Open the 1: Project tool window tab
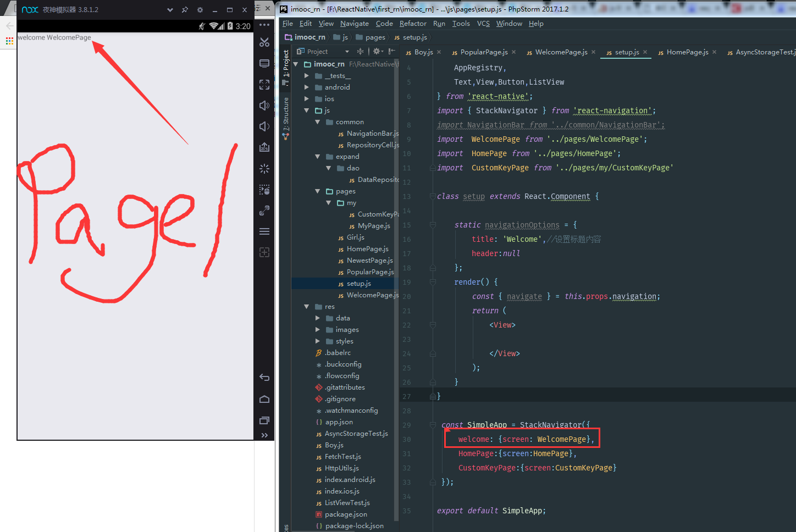 click(286, 66)
